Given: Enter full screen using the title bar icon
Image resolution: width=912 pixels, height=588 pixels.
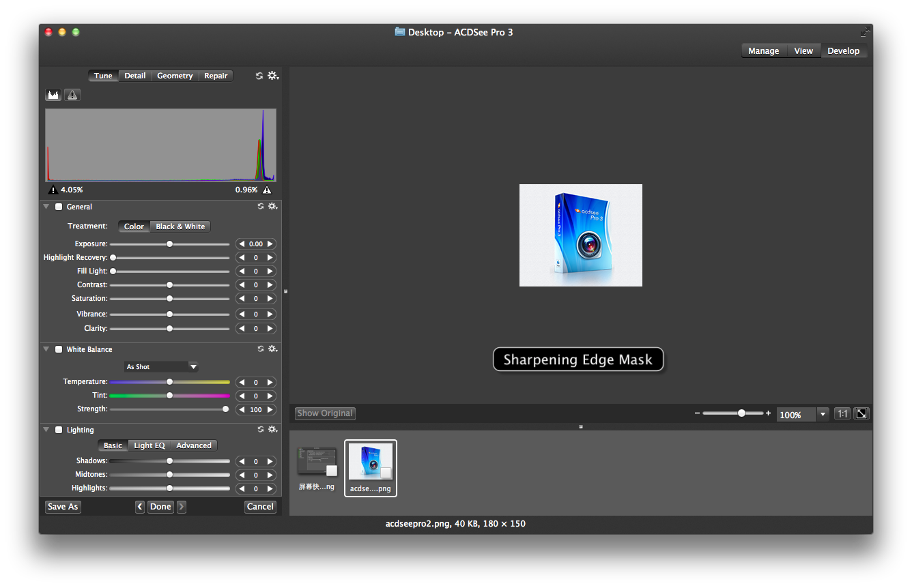Looking at the screenshot, I should click(865, 32).
